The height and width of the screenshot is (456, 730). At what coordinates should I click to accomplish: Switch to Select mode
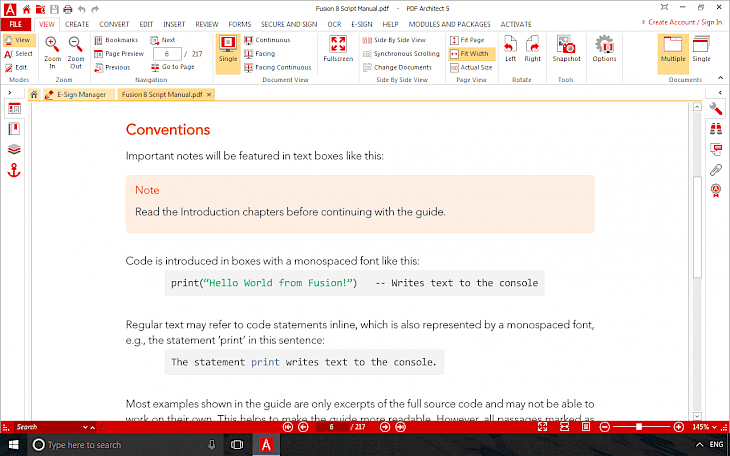pos(19,54)
